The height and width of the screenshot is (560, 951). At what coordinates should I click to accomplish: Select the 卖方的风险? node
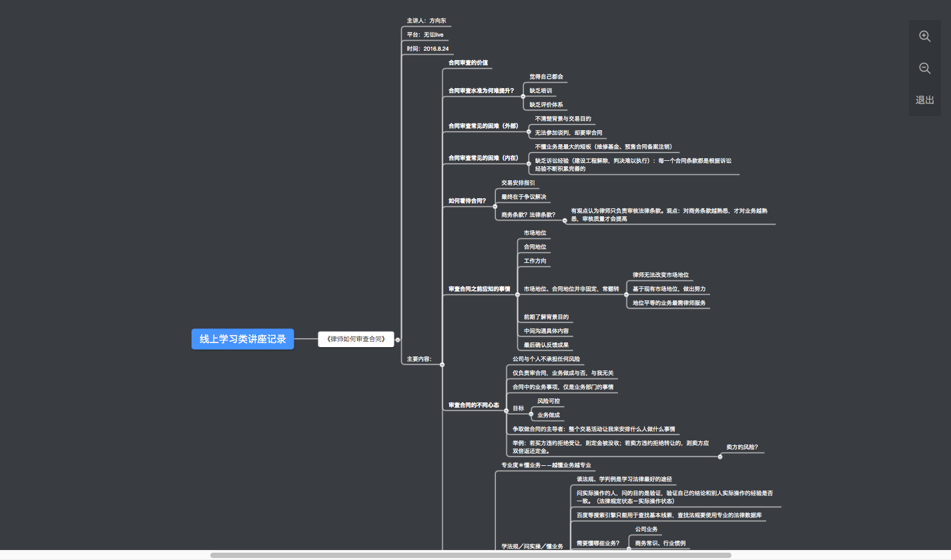742,447
